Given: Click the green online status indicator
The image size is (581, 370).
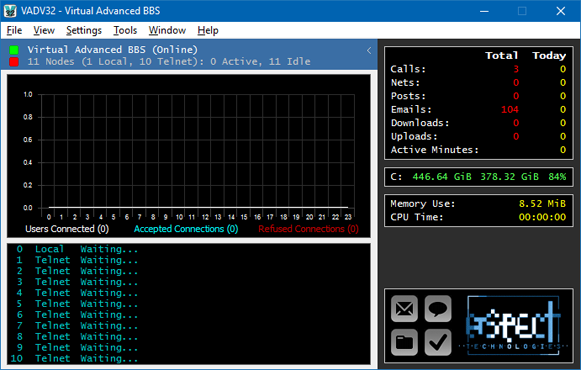Looking at the screenshot, I should coord(14,50).
